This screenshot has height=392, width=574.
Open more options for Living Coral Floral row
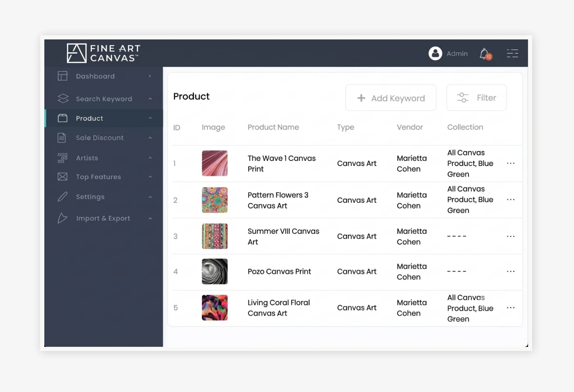pos(510,308)
